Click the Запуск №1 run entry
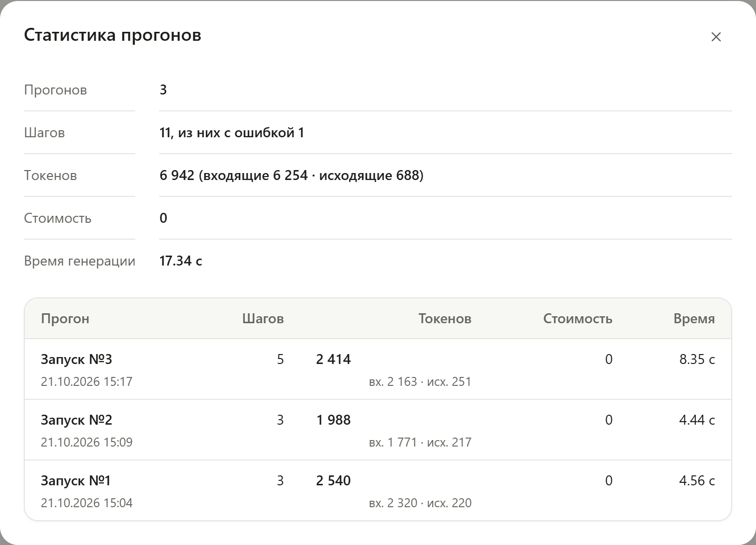 (378, 491)
